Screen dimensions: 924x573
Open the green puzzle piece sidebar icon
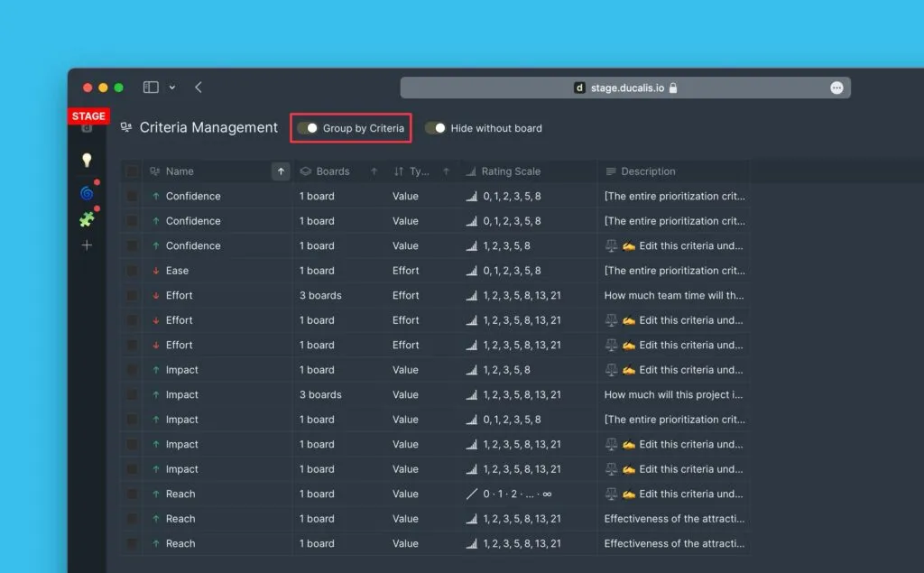point(87,219)
